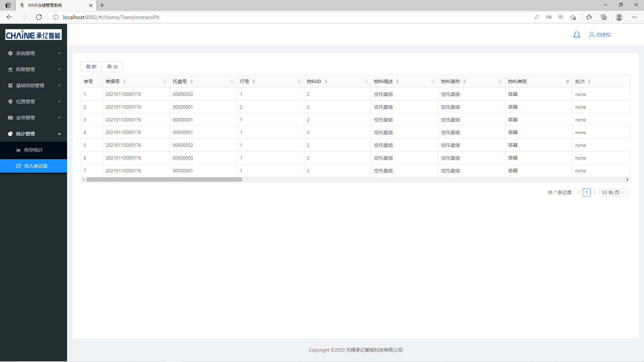Click the 导出 button
Viewport: 644px width, 362px height.
point(112,67)
